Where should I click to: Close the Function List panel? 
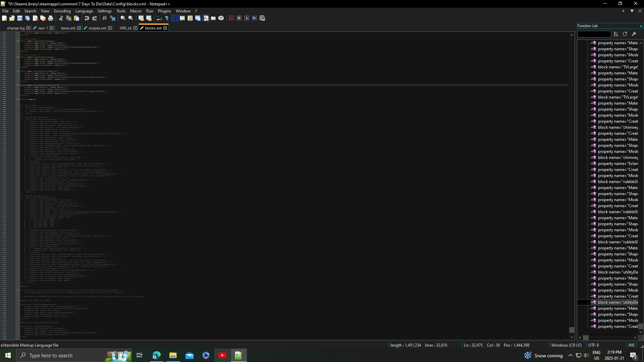(x=641, y=26)
